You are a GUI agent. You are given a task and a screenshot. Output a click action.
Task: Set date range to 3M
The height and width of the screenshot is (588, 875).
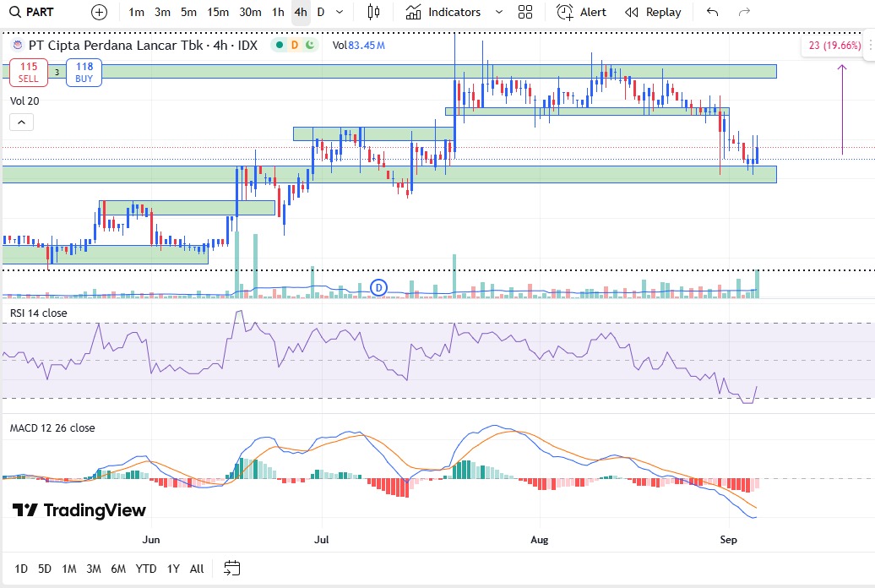click(x=94, y=569)
